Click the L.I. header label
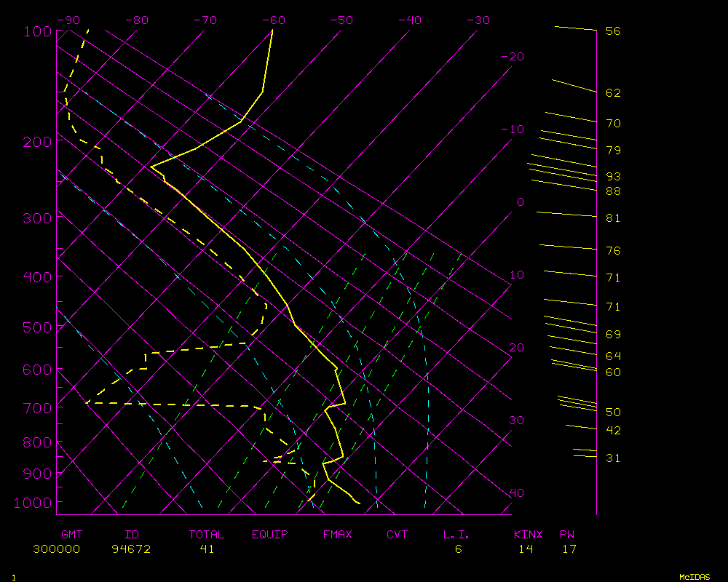The width and height of the screenshot is (728, 582). (456, 535)
